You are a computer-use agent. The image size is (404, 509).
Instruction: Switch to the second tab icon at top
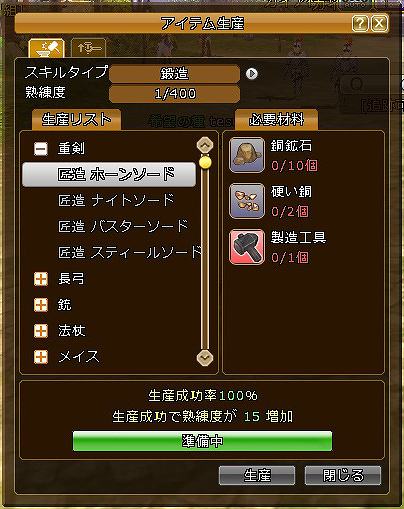[x=89, y=49]
